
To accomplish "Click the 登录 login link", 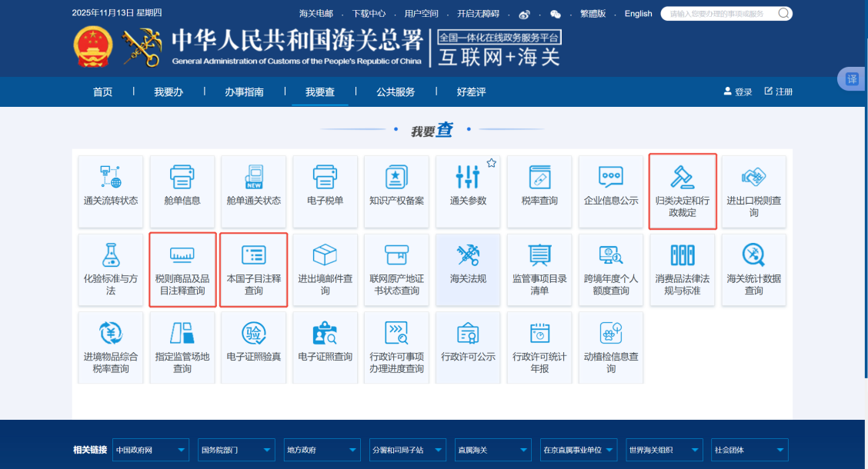I will click(738, 92).
